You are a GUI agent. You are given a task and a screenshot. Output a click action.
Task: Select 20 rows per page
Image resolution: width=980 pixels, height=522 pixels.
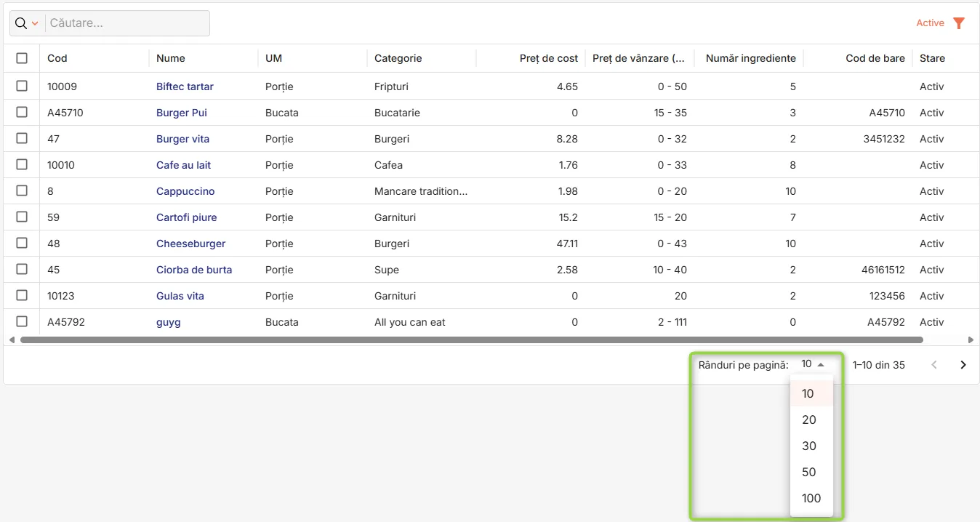point(811,420)
